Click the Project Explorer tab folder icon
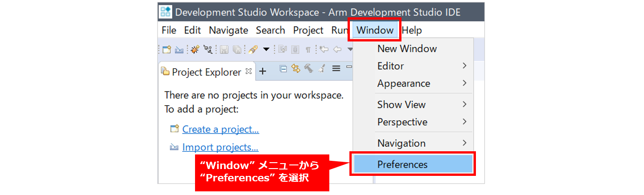The width and height of the screenshot is (644, 195). (165, 71)
